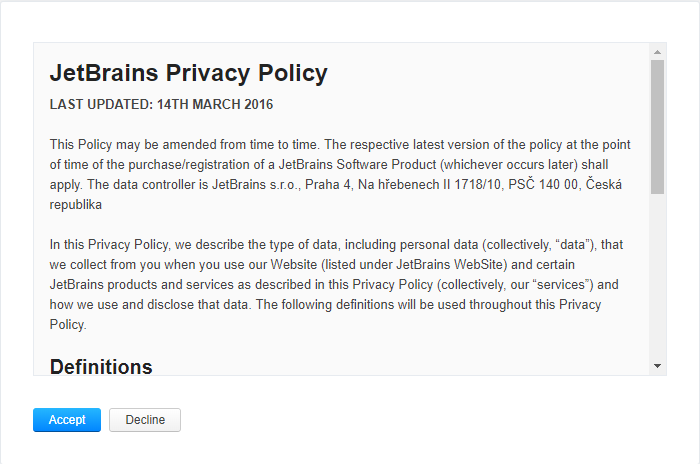Click the scrollbar down arrow
This screenshot has height=464, width=700.
[657, 367]
